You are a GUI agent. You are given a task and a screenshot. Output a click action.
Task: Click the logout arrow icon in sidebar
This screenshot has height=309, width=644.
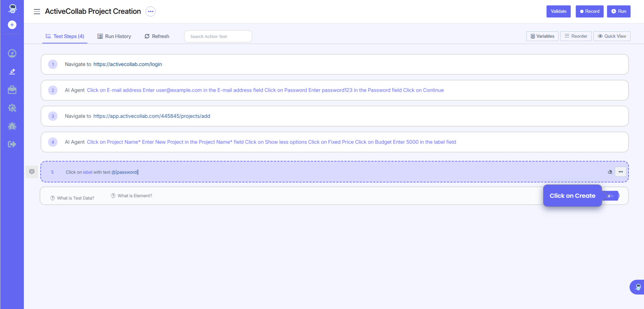click(x=12, y=145)
